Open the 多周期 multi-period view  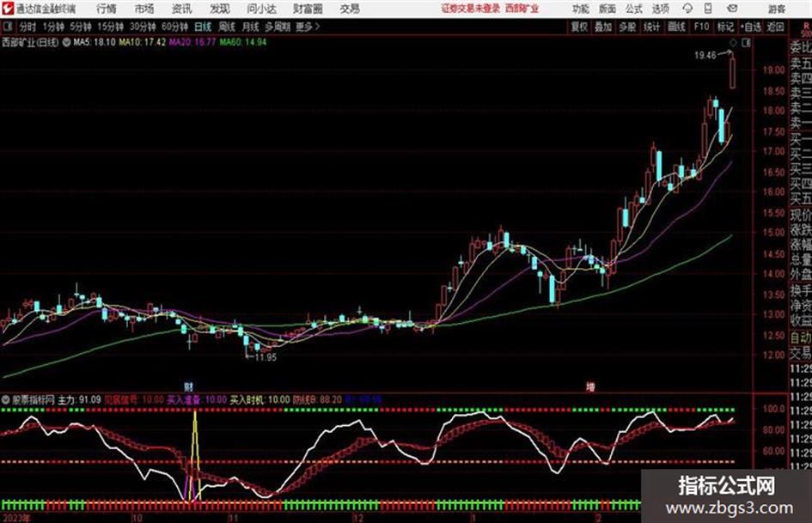click(x=278, y=27)
